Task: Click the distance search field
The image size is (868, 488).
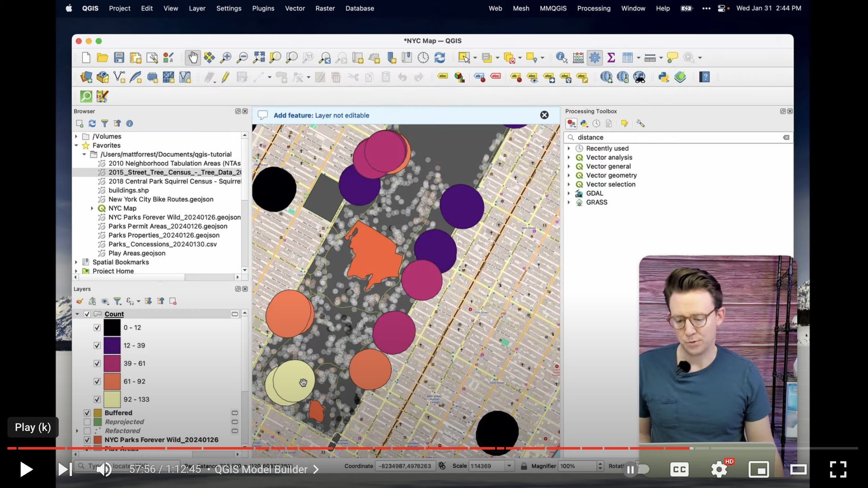Action: (x=678, y=137)
